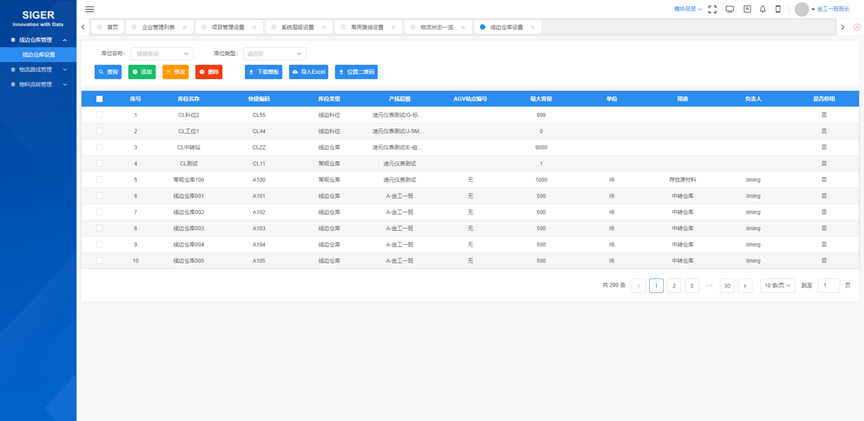The width and height of the screenshot is (864, 421).
Task: Switch to the 物流状态一览 tab
Action: 437,27
